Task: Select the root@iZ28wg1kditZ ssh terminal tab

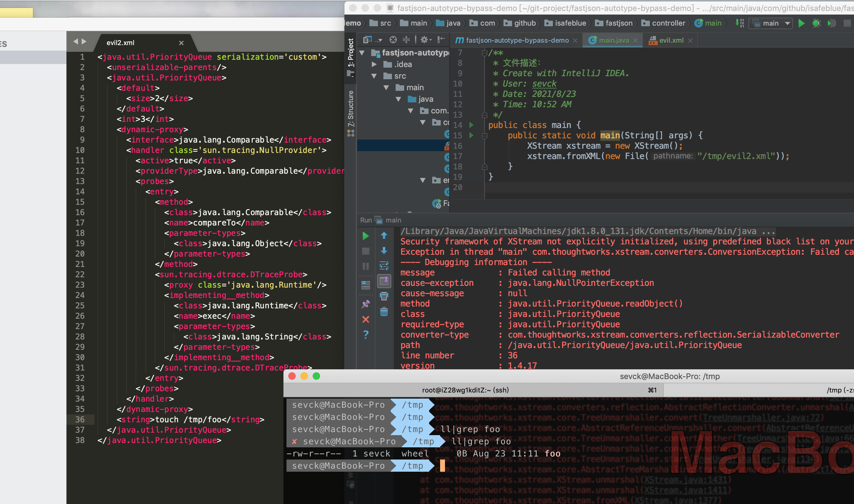Action: tap(473, 390)
